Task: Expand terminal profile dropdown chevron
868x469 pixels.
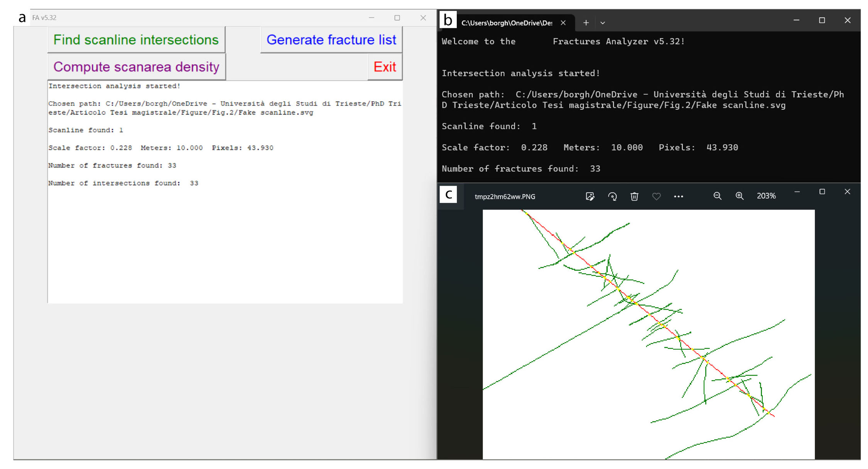Action: (603, 23)
